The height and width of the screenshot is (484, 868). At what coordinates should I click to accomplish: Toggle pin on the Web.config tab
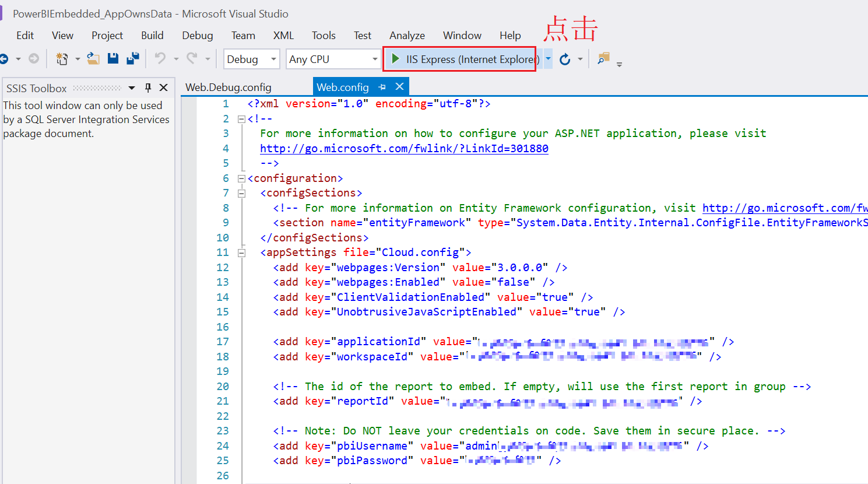coord(382,87)
